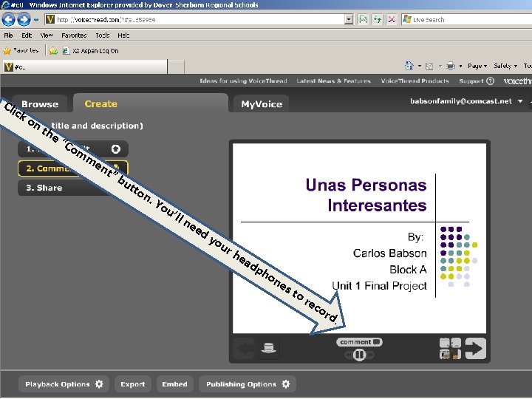Open Publishing Options settings
This screenshot has height=399, width=532.
pos(248,384)
